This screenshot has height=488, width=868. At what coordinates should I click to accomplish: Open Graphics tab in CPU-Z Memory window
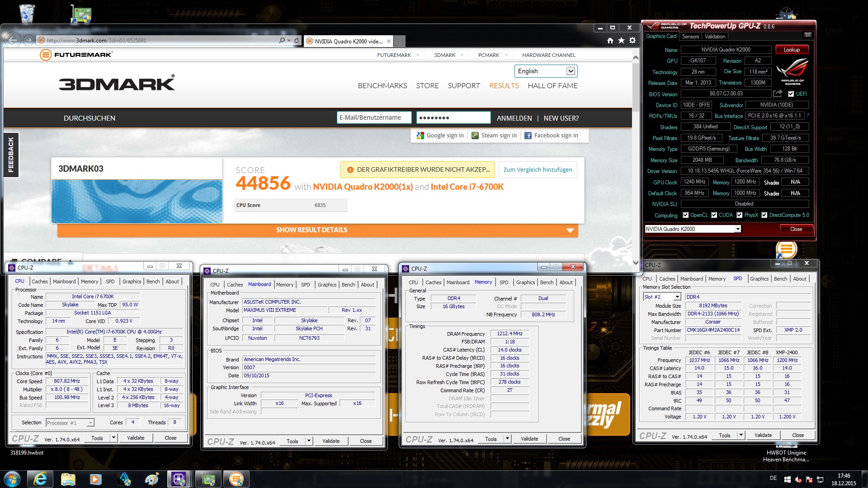525,282
